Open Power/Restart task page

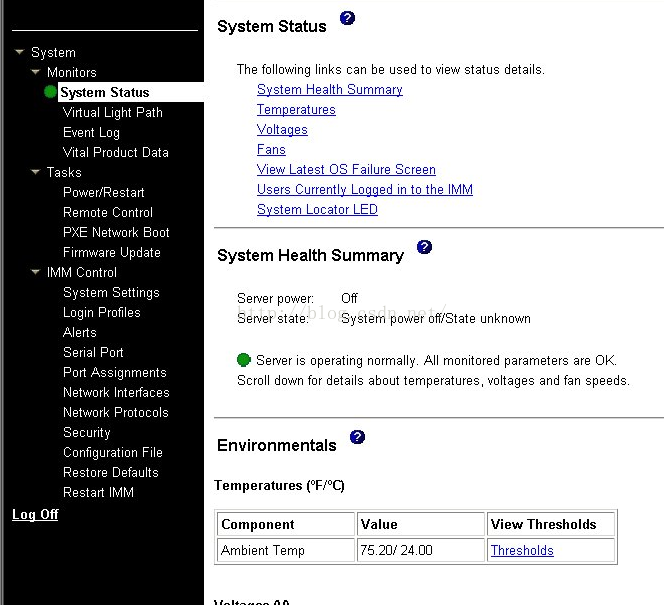[103, 192]
